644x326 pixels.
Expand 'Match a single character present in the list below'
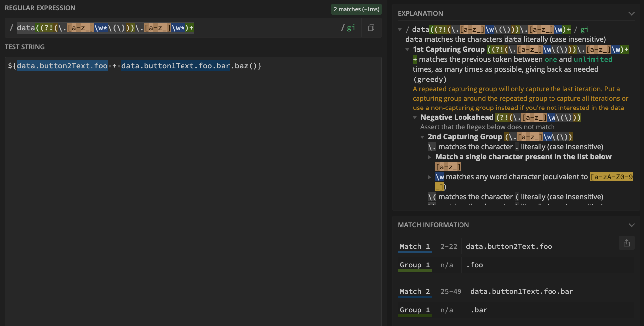point(430,157)
